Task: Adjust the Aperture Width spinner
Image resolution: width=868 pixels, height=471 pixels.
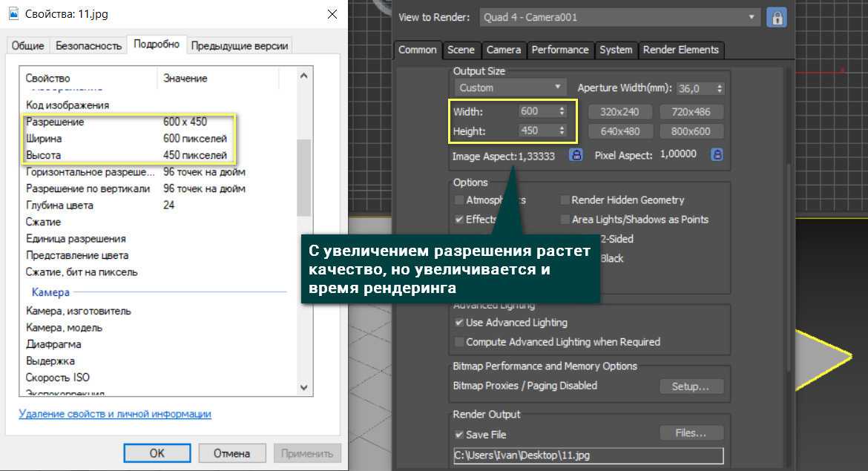Action: click(x=719, y=88)
